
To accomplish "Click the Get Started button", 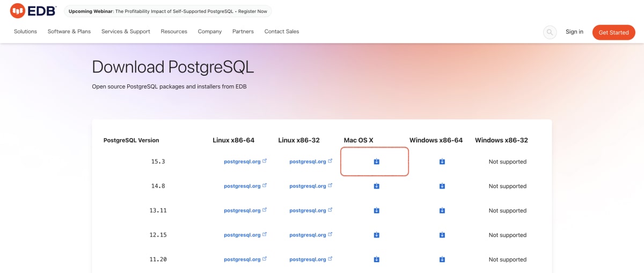I will pyautogui.click(x=613, y=32).
